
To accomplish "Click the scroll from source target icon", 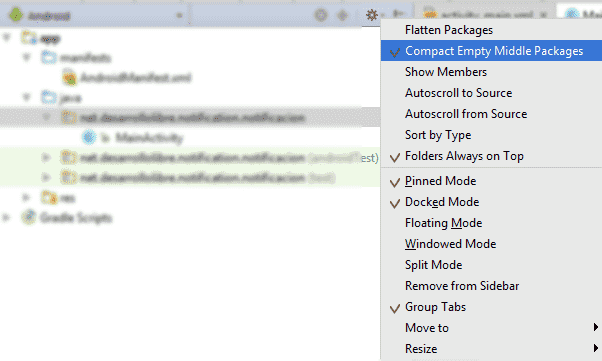I will click(x=321, y=15).
